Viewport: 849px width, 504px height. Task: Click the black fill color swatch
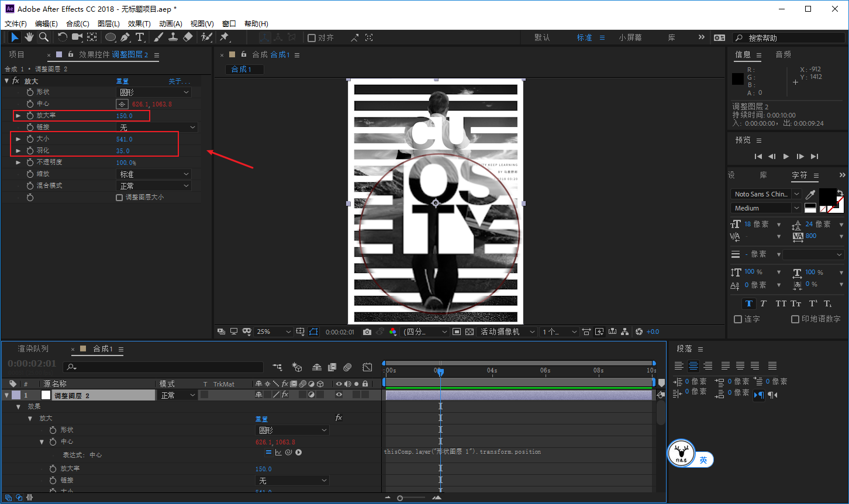(x=829, y=196)
